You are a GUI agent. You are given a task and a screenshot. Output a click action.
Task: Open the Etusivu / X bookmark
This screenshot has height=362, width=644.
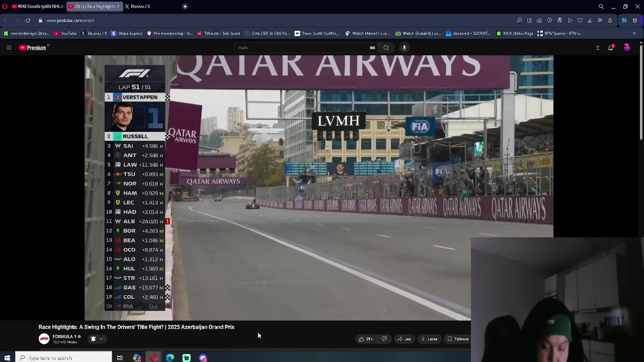pos(94,34)
